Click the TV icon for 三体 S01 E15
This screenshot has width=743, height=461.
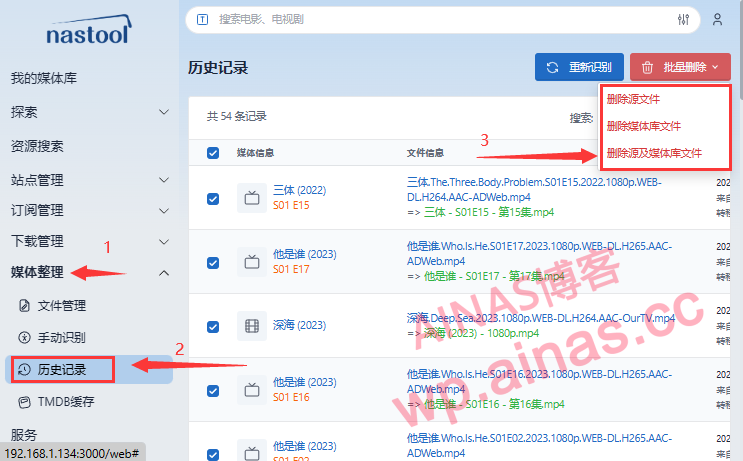[252, 198]
